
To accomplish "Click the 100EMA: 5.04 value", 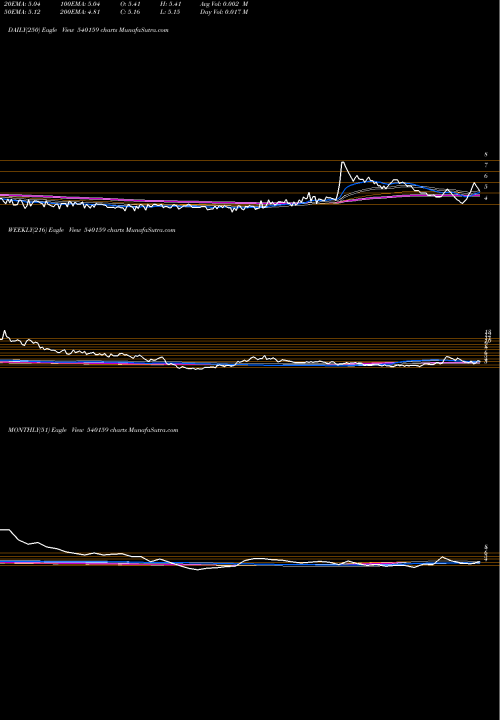I will click(79, 4).
